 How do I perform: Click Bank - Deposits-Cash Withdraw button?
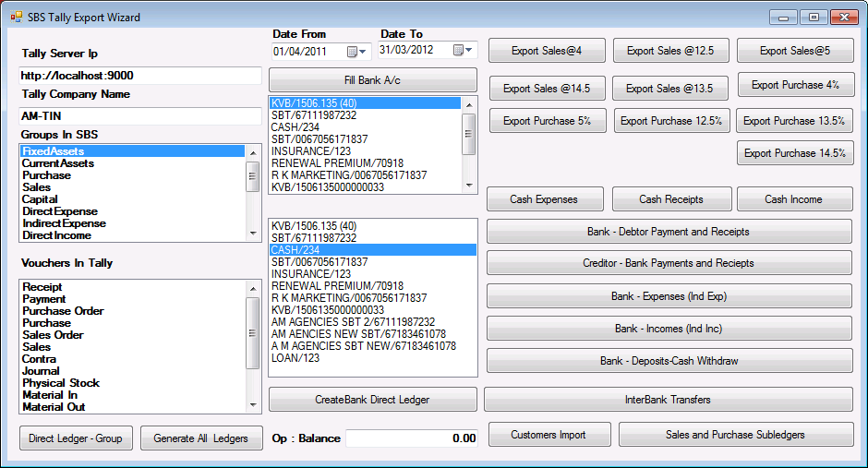(x=669, y=361)
